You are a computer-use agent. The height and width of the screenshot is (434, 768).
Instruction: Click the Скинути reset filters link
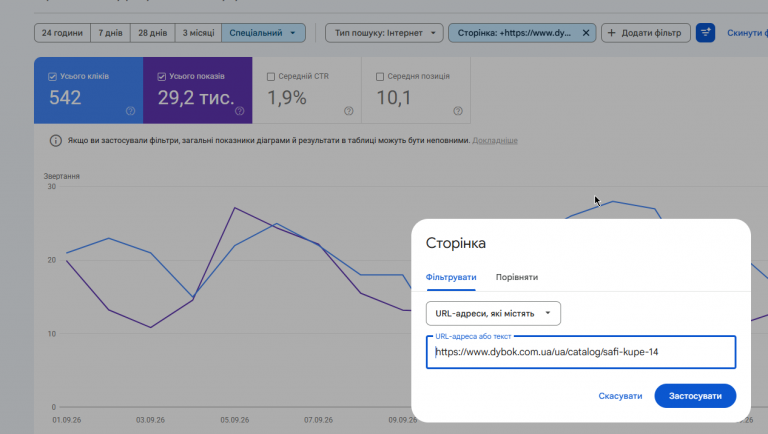(747, 33)
